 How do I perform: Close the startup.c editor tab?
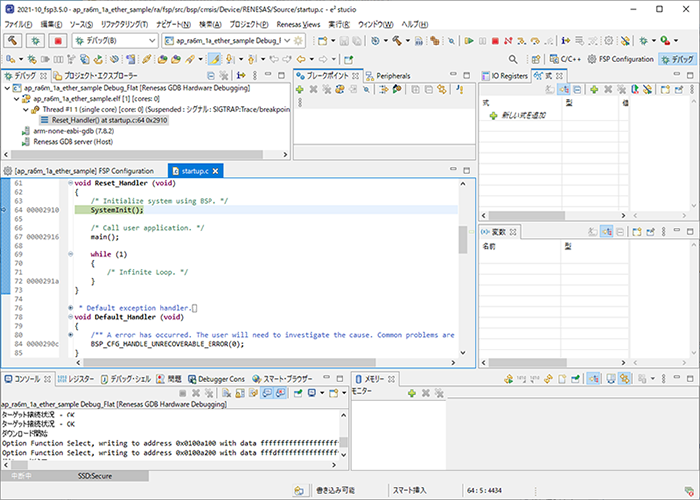pos(215,171)
